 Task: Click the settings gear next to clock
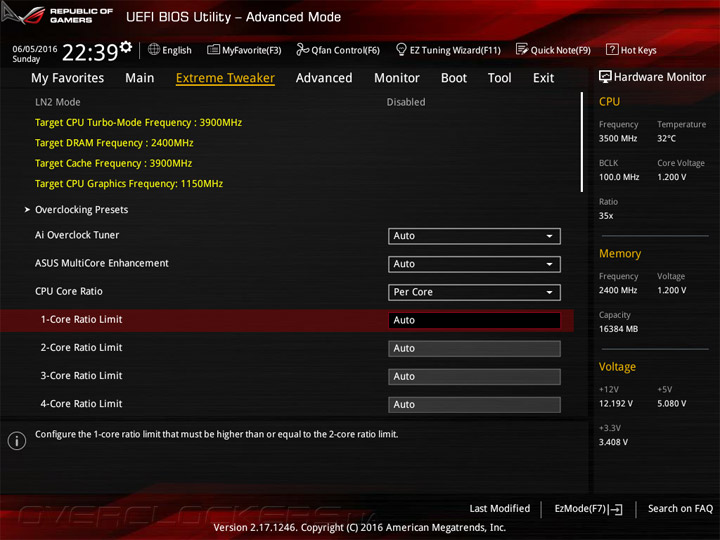pos(126,47)
